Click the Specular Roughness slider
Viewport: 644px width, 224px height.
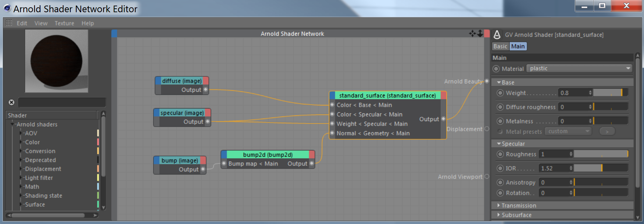pyautogui.click(x=601, y=154)
